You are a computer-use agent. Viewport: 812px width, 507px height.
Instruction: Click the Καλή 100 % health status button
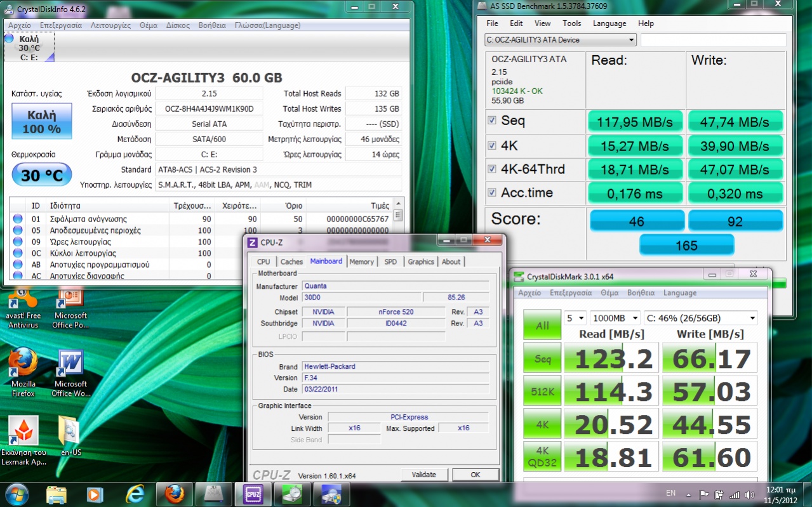click(x=42, y=122)
